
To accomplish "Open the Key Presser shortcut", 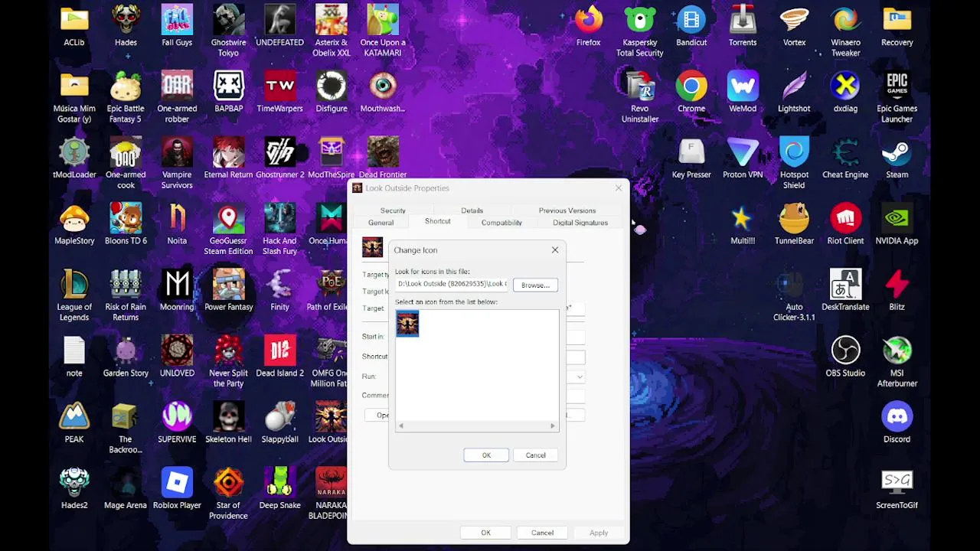I will point(691,158).
